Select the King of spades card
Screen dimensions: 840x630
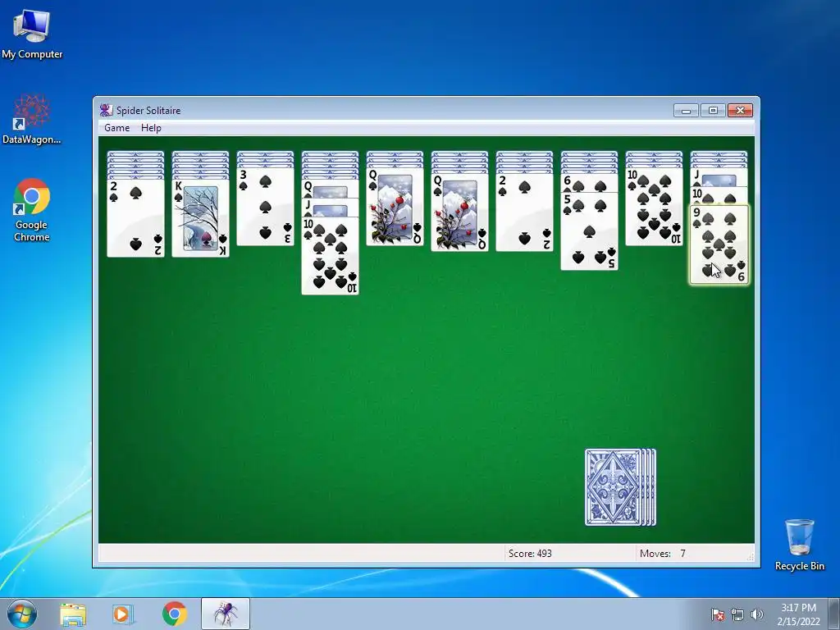pos(200,218)
